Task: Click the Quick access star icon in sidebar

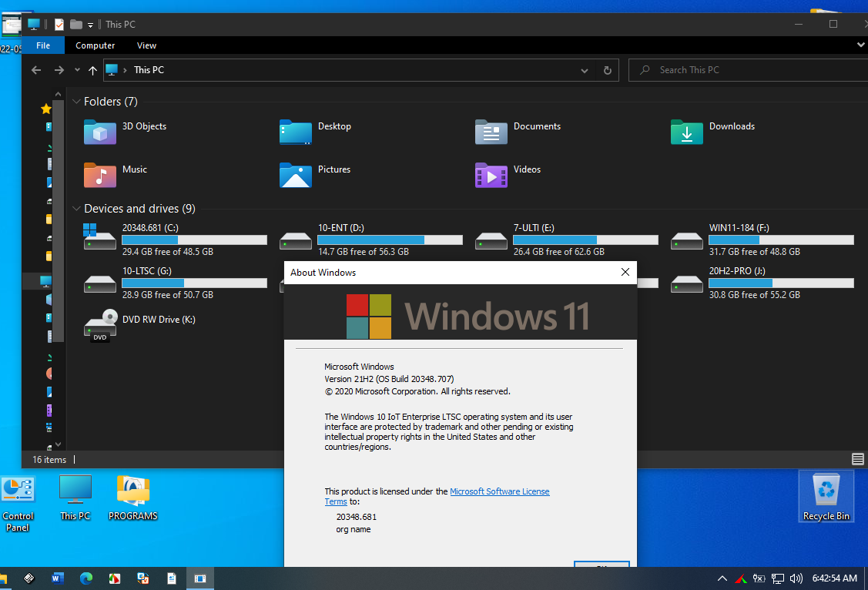Action: click(x=46, y=109)
